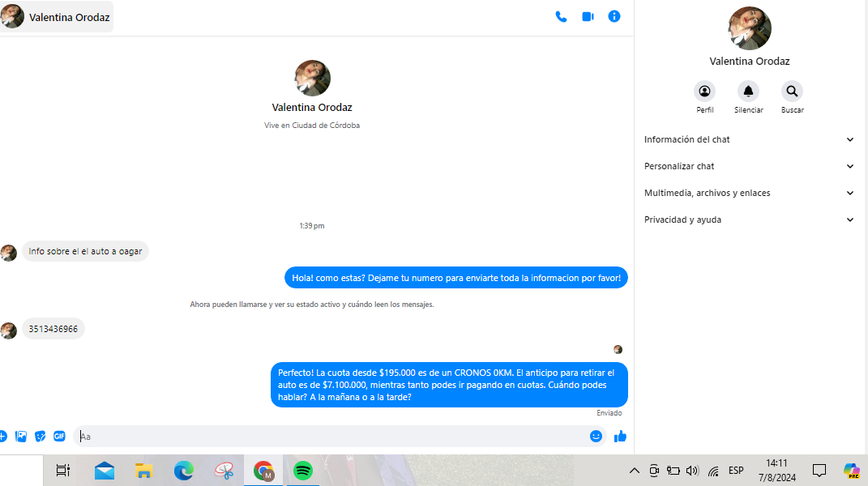Open Wi-Fi network settings in tray
This screenshot has height=486, width=868.
[713, 471]
